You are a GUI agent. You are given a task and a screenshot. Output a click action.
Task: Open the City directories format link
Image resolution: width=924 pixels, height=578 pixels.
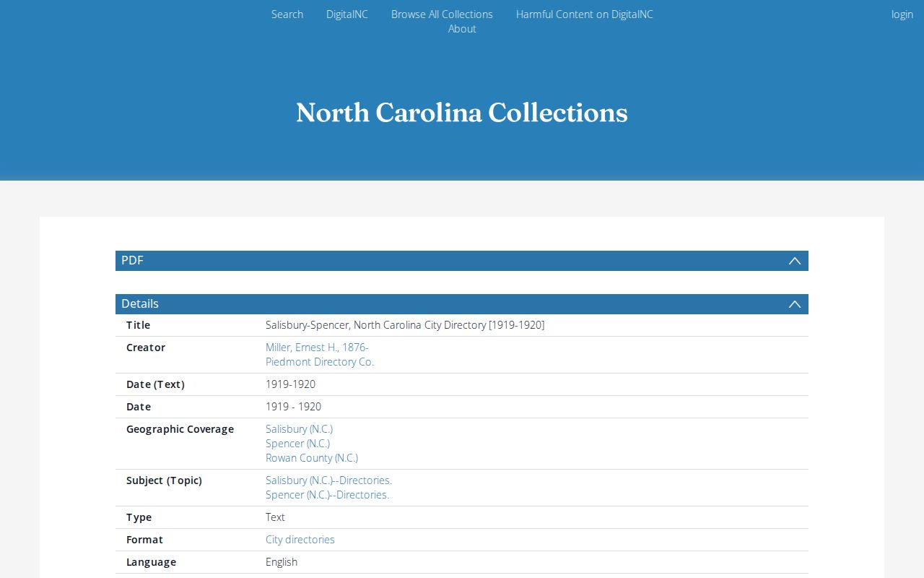[x=300, y=540]
